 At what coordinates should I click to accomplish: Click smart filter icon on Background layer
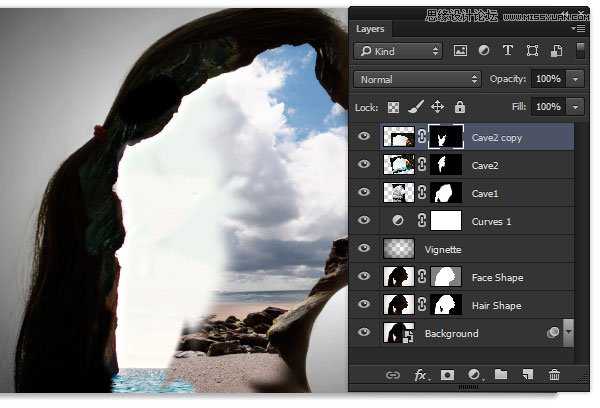coord(553,332)
